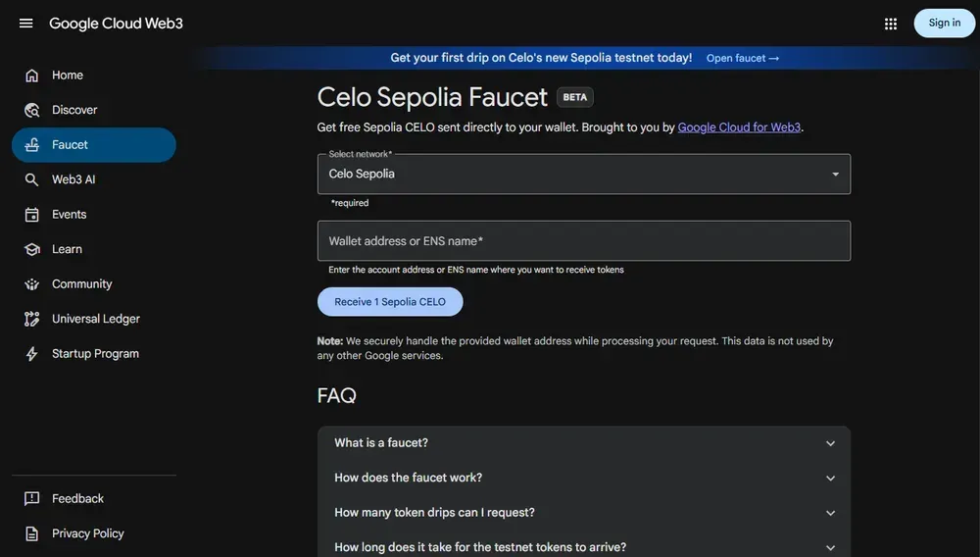The image size is (980, 557).
Task: Click the Discover icon in sidebar
Action: point(32,110)
